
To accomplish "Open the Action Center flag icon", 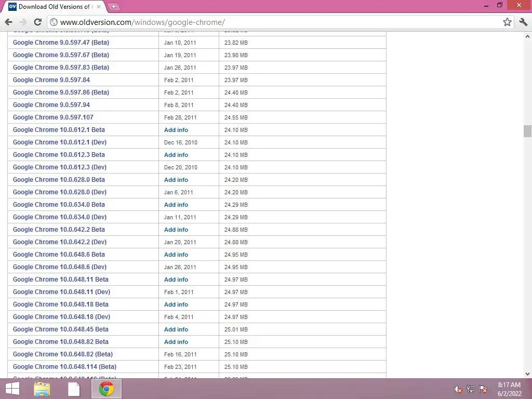I will point(483,389).
